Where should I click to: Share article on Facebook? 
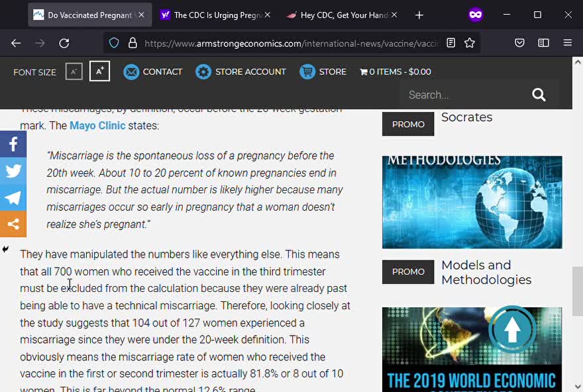[13, 144]
